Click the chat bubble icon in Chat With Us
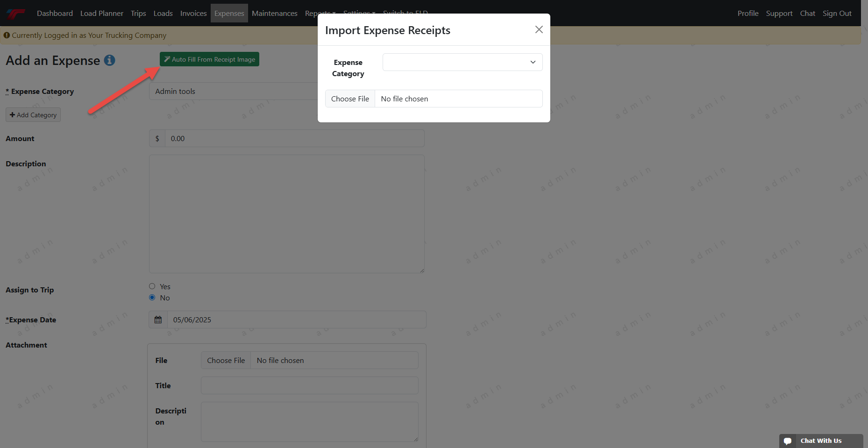The image size is (868, 448). tap(788, 441)
